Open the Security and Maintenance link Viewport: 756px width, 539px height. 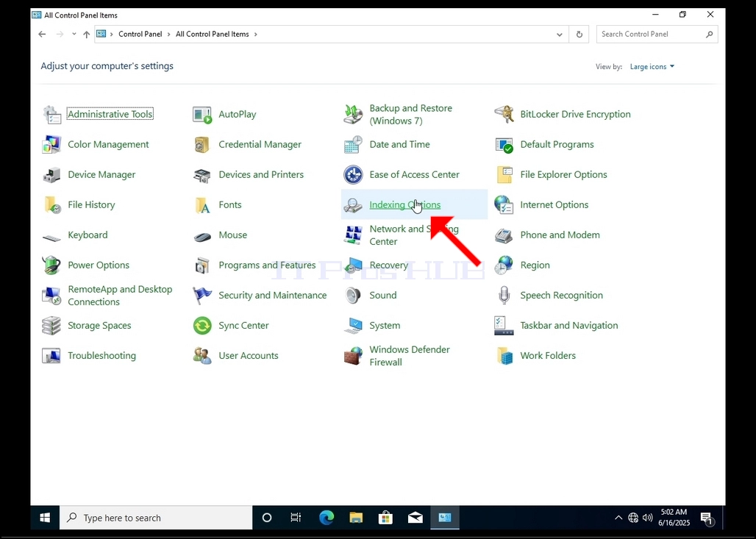tap(272, 295)
